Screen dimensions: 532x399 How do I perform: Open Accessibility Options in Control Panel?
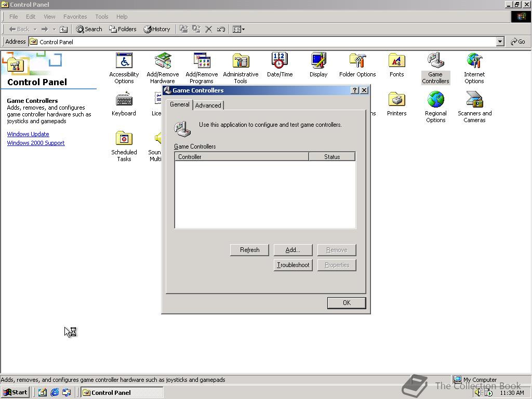124,62
